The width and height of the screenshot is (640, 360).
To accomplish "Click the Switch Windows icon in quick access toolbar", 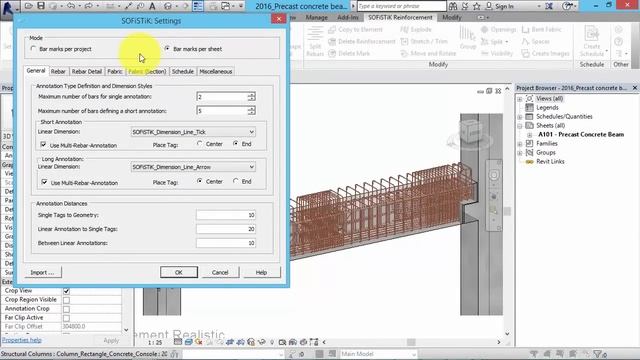I will 226,6.
